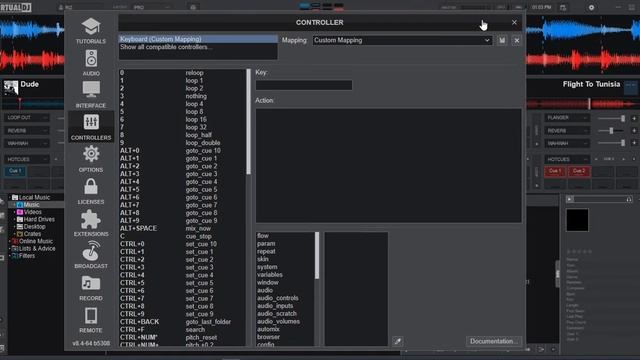This screenshot has height=360, width=640.
Task: Select key 3 mapped to nothing
Action: (182, 96)
